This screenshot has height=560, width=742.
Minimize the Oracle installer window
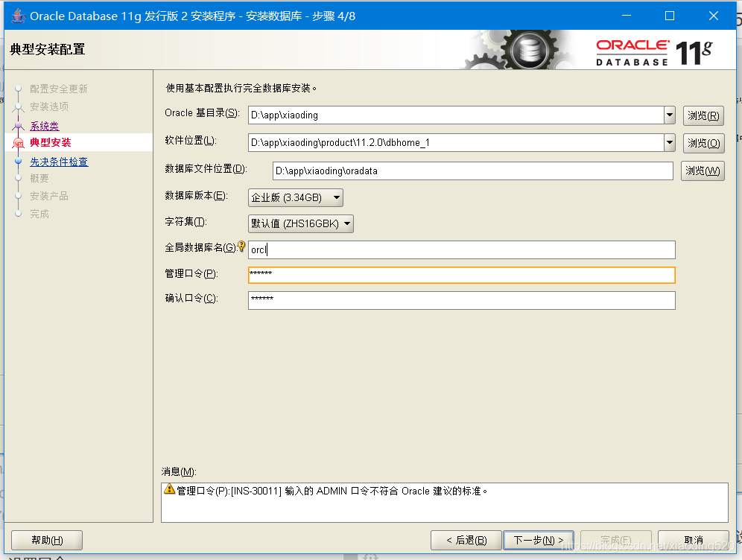click(627, 16)
